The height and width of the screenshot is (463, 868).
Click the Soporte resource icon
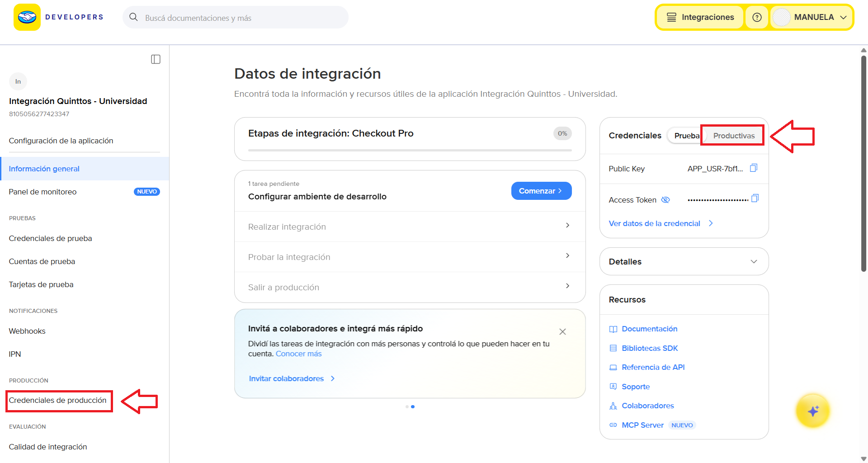(613, 387)
